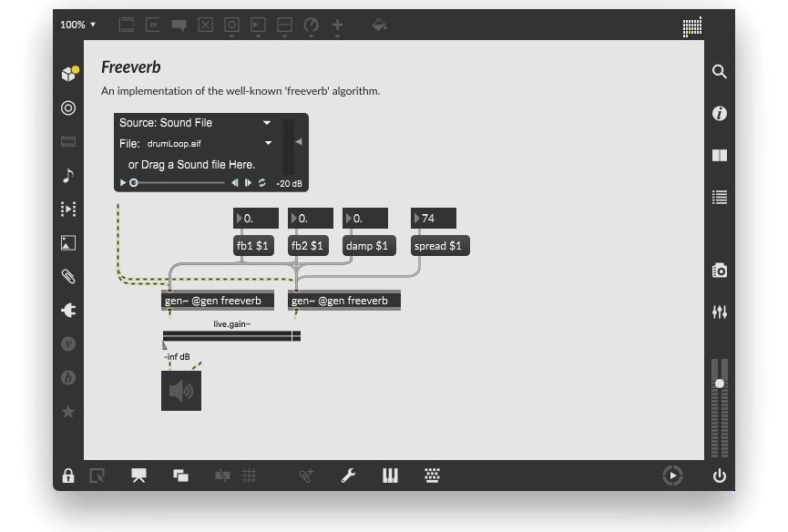Toggle the speaker ezdac~ audio output
This screenshot has height=532, width=788.
181,391
